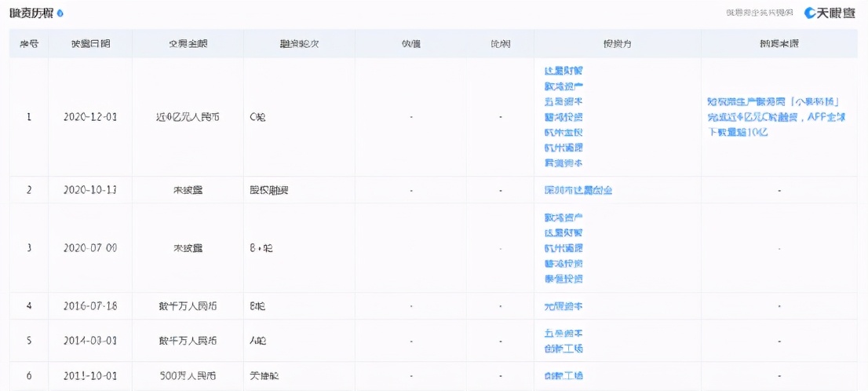This screenshot has height=391, width=868.
Task: Open the first investor link in the B+轮 row
Action: (563, 217)
